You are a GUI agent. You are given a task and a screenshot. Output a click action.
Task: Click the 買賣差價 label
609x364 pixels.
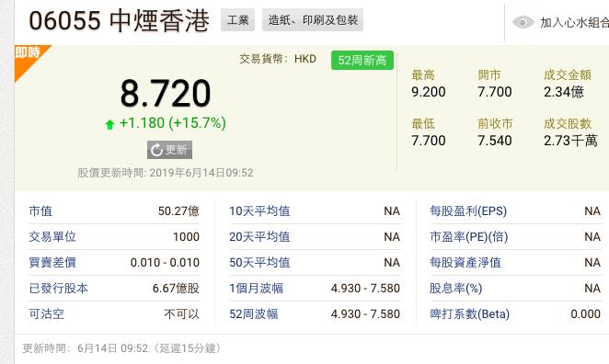tap(52, 262)
